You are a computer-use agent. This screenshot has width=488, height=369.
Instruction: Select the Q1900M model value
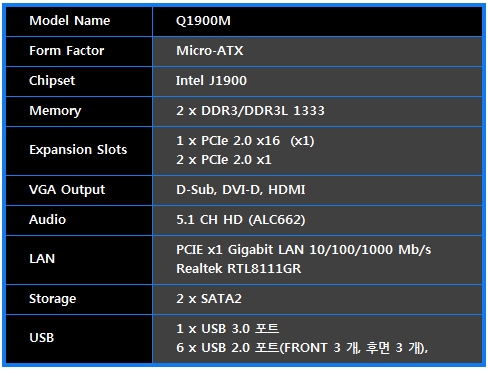203,21
